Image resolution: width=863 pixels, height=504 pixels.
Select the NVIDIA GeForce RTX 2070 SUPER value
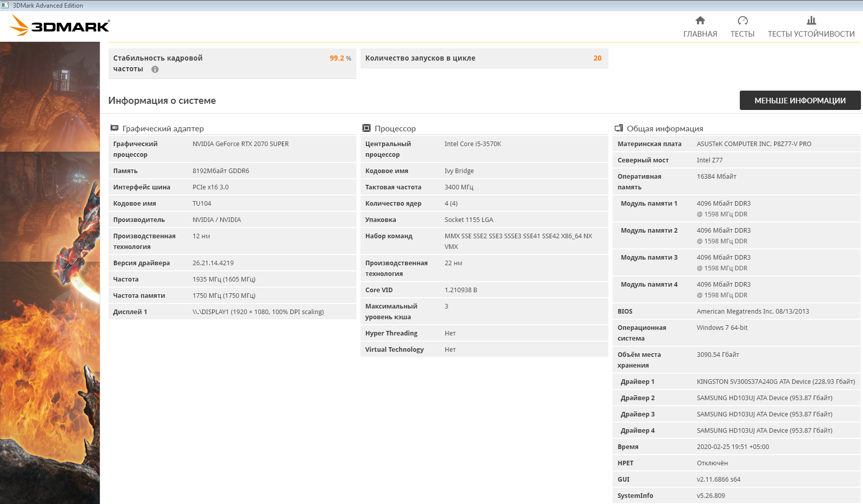pyautogui.click(x=240, y=144)
